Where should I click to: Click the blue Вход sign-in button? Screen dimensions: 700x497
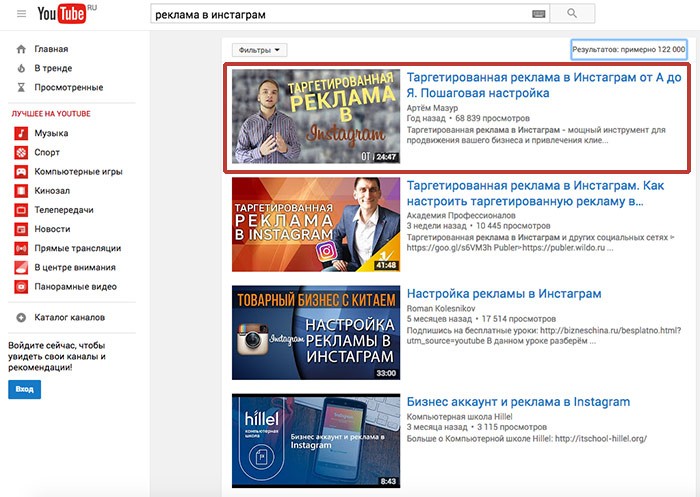25,389
